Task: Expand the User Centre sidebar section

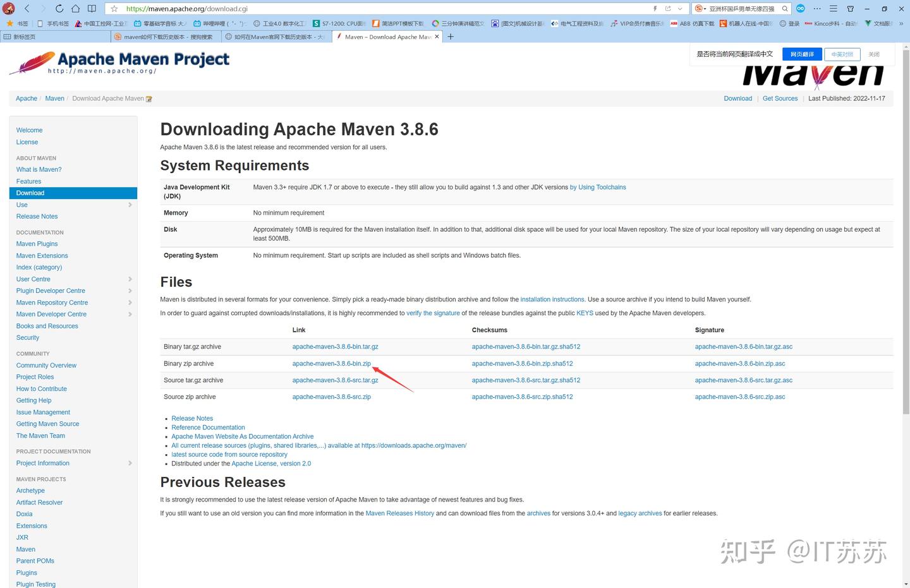Action: click(130, 279)
